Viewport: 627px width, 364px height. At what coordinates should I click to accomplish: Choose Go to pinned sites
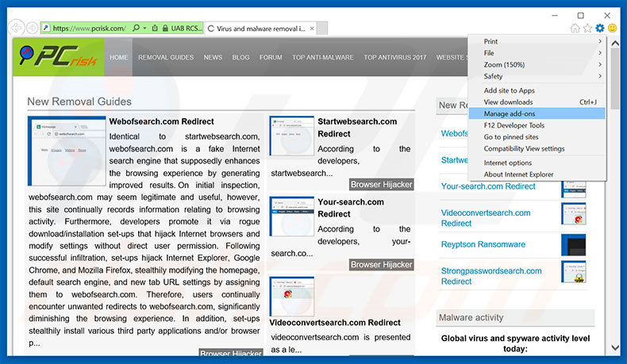click(537, 136)
